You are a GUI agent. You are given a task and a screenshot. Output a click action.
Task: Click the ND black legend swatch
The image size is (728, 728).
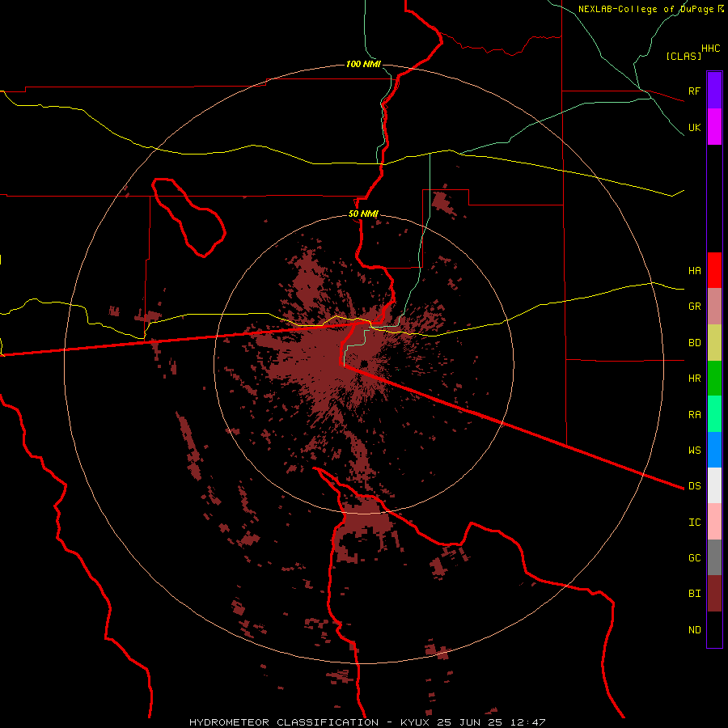(x=714, y=629)
